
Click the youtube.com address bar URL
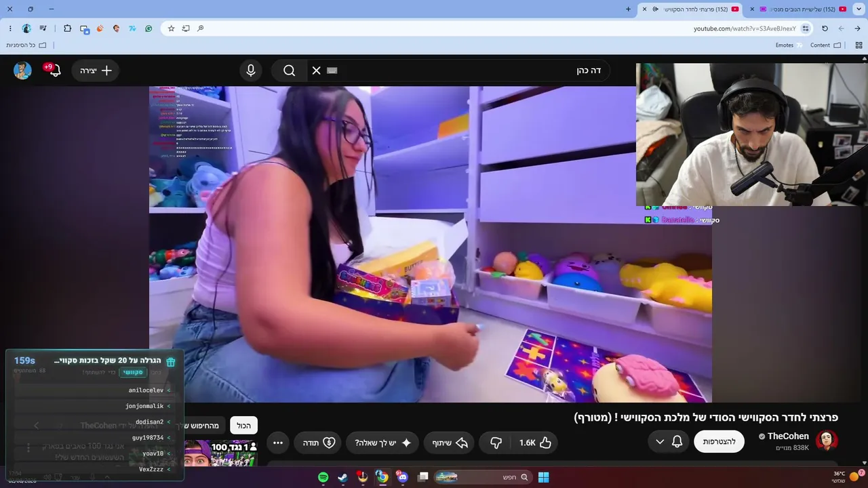coord(744,28)
